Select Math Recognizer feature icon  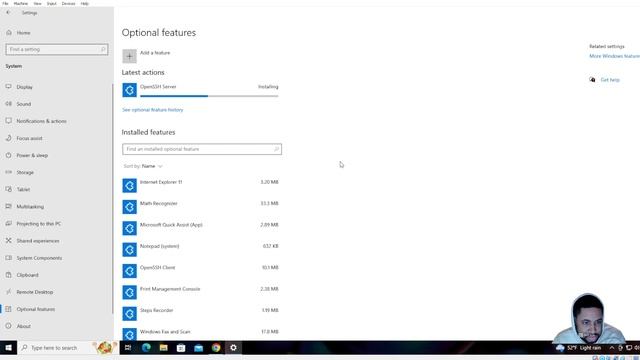129,207
